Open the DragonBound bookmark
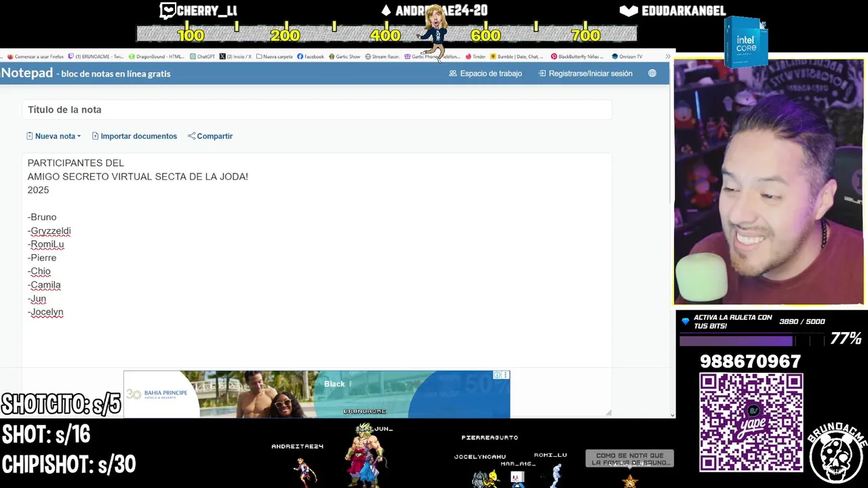 tap(157, 57)
